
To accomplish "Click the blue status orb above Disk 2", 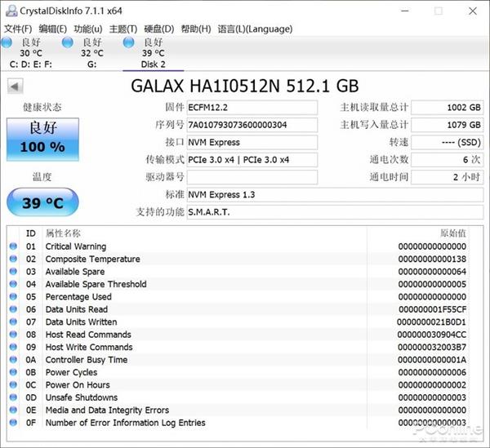I will point(128,42).
